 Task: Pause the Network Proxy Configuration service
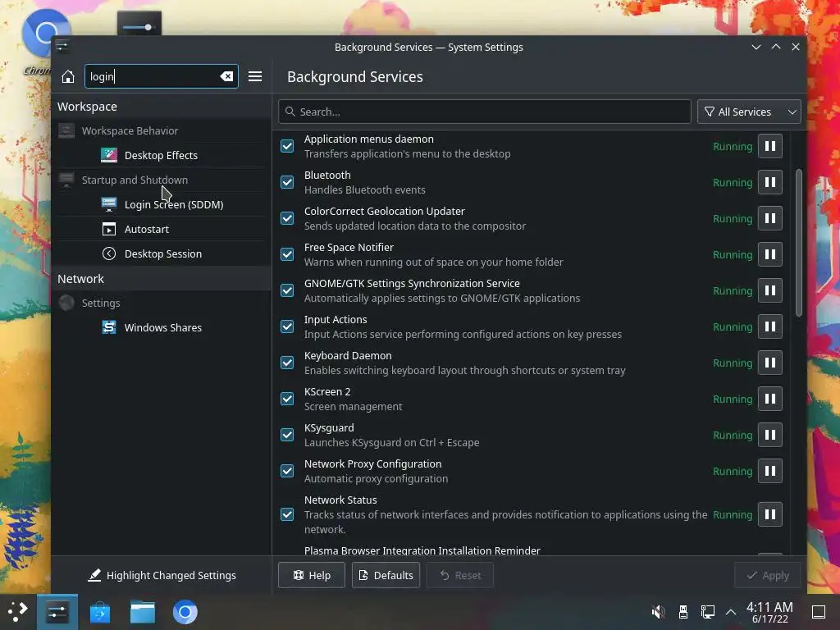(x=769, y=471)
